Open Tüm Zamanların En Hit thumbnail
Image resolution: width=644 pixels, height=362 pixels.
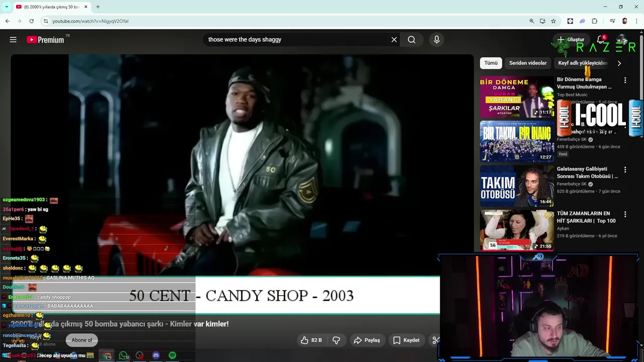[x=517, y=230]
